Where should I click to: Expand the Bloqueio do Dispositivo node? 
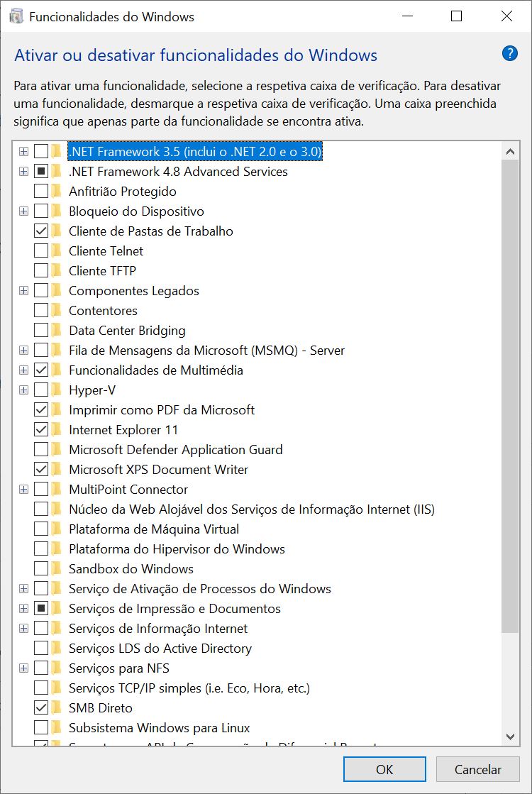click(23, 211)
